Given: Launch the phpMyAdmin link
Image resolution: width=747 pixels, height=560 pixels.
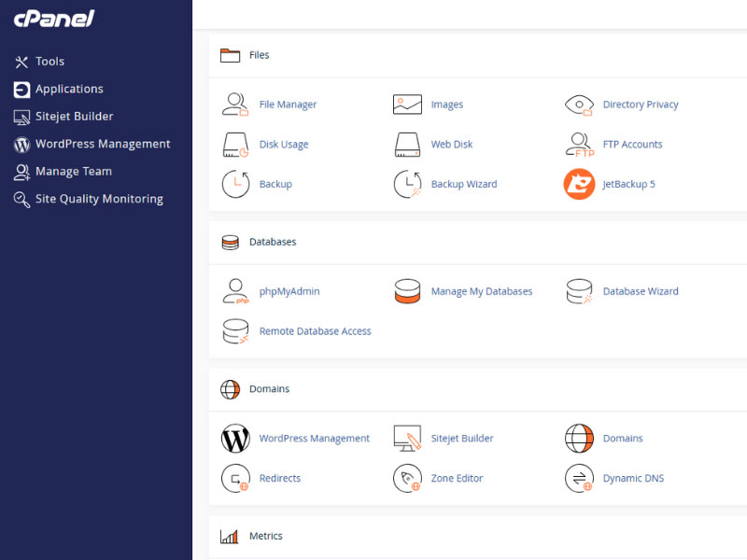Looking at the screenshot, I should point(289,291).
